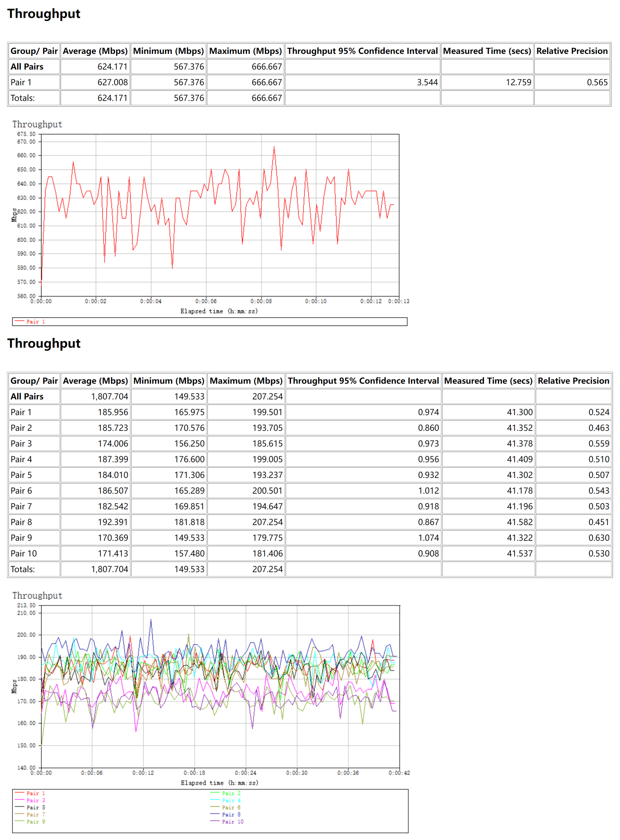Click the Pair 1 legend of first chart
This screenshot has width=620, height=840.
pyautogui.click(x=35, y=322)
